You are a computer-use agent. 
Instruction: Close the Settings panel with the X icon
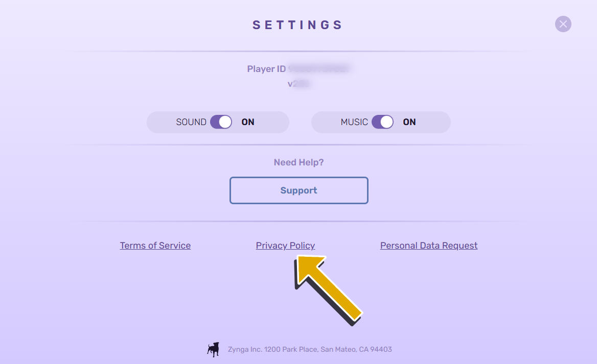pyautogui.click(x=563, y=24)
